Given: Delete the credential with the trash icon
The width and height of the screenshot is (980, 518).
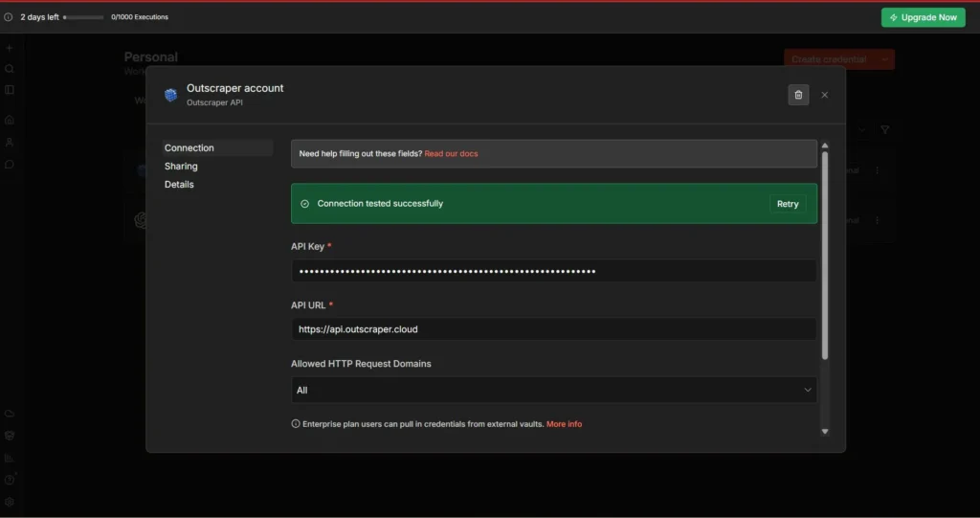Looking at the screenshot, I should [798, 95].
